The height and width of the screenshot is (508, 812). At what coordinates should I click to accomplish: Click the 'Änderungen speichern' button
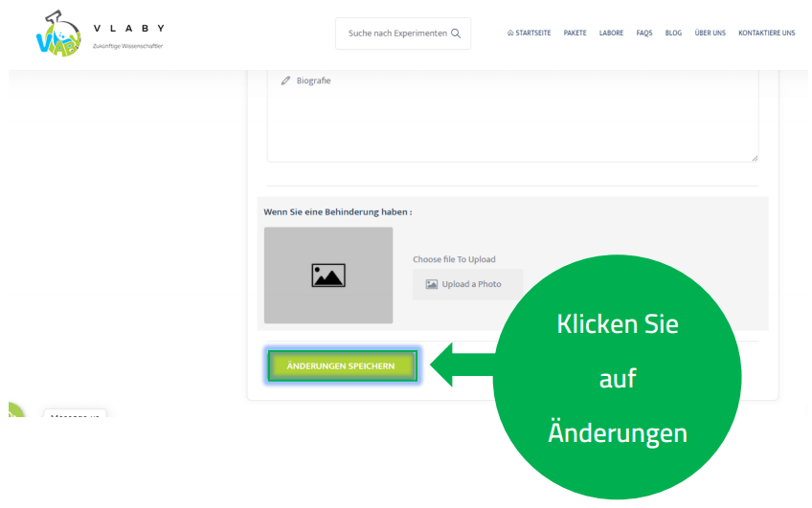point(342,366)
